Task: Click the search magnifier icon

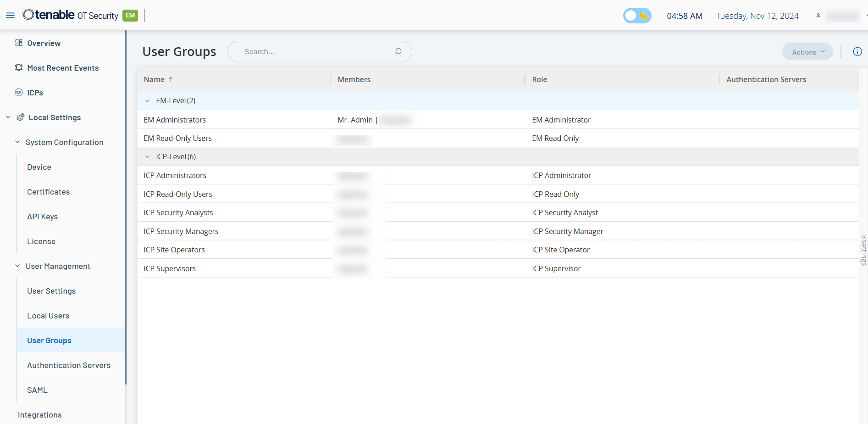Action: (x=398, y=52)
